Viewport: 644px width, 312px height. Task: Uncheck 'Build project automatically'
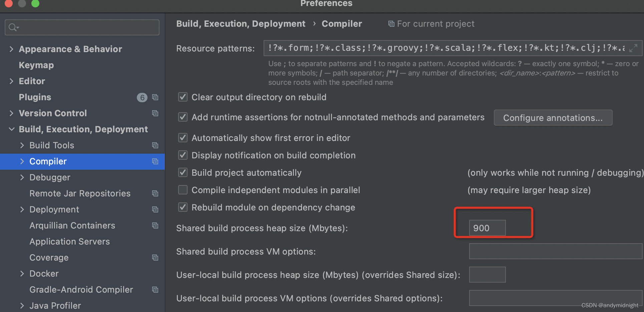point(183,172)
